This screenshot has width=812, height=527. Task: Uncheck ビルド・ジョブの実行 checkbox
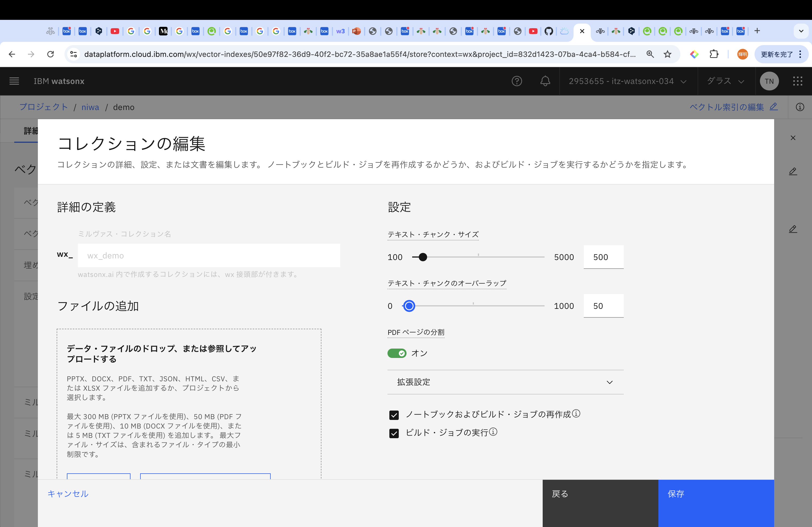click(394, 433)
